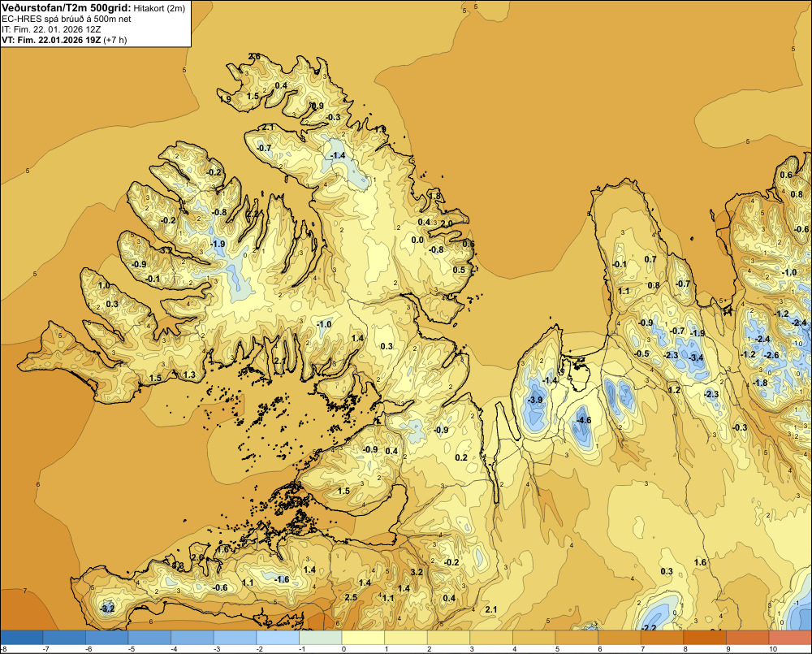The height and width of the screenshot is (654, 812).
Task: Click the -3.9 temperature value
Action: pos(535,400)
